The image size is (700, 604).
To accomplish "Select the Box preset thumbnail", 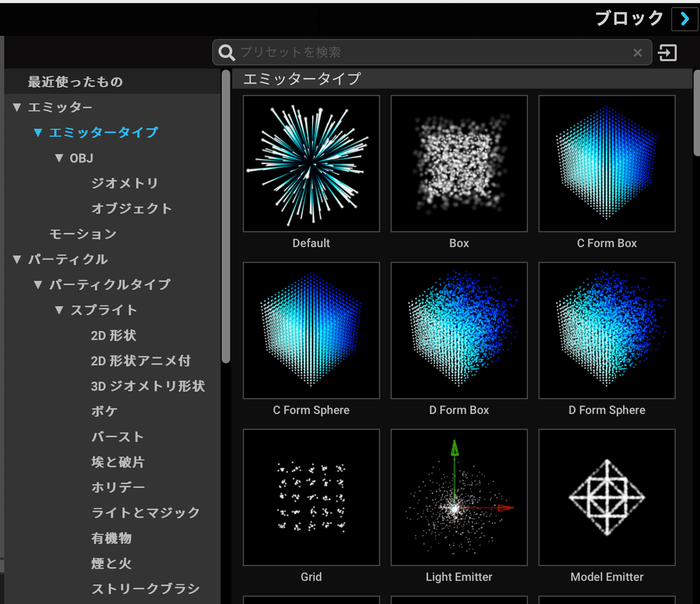I will click(x=459, y=163).
